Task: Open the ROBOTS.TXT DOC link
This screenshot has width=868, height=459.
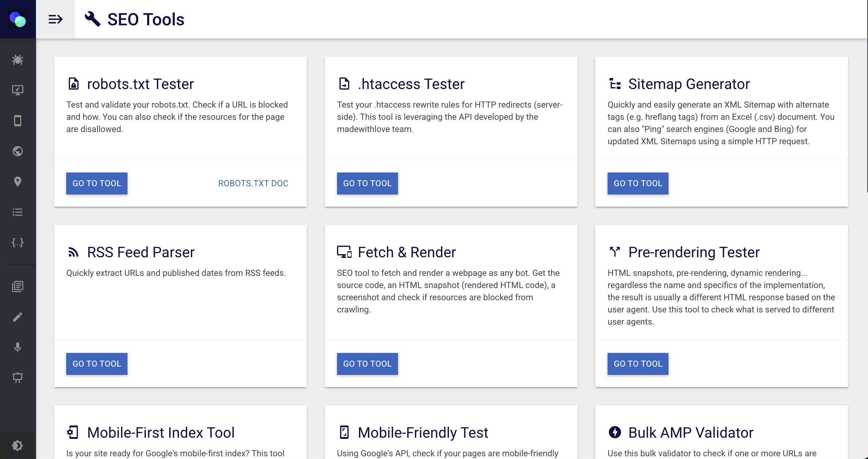Action: pyautogui.click(x=253, y=183)
